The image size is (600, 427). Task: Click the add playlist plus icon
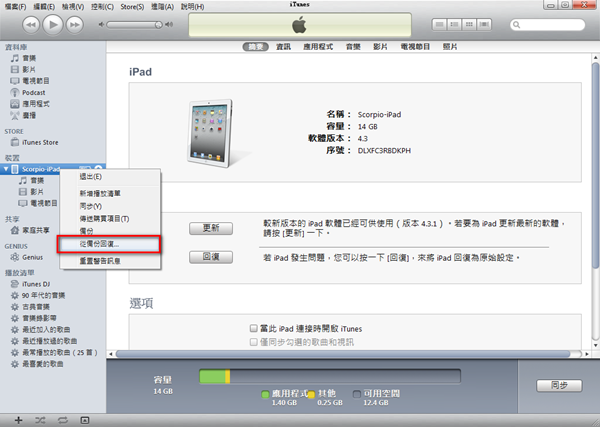(x=18, y=420)
